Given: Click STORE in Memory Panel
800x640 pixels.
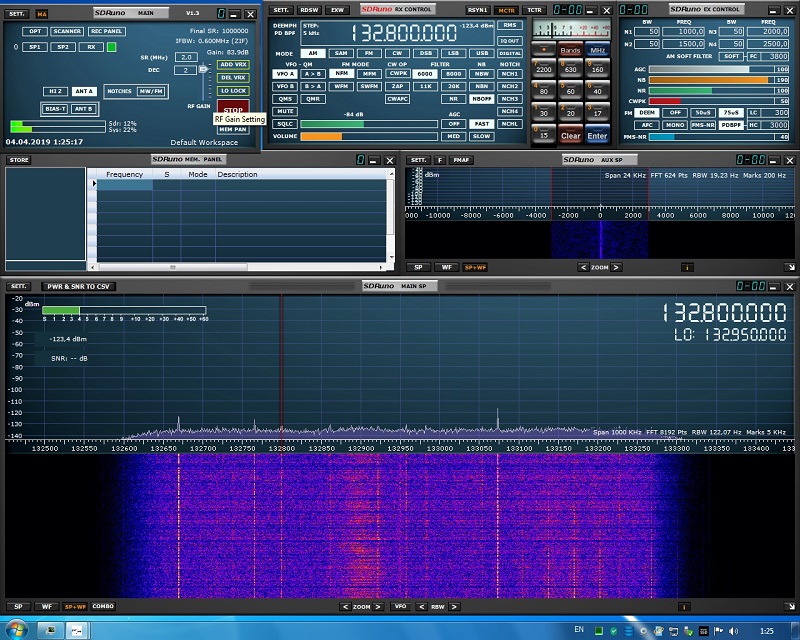Looking at the screenshot, I should (19, 160).
